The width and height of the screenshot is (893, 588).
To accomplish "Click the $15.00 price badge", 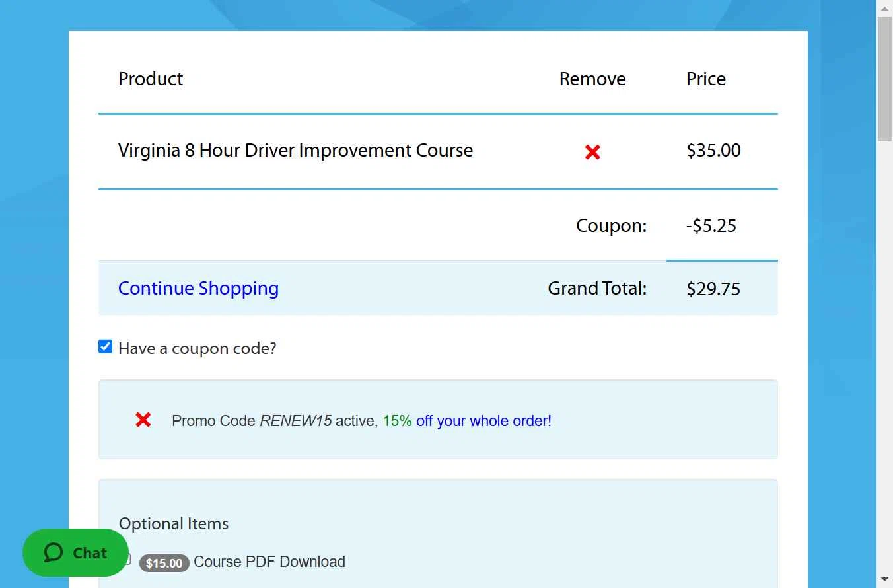I will 164,563.
